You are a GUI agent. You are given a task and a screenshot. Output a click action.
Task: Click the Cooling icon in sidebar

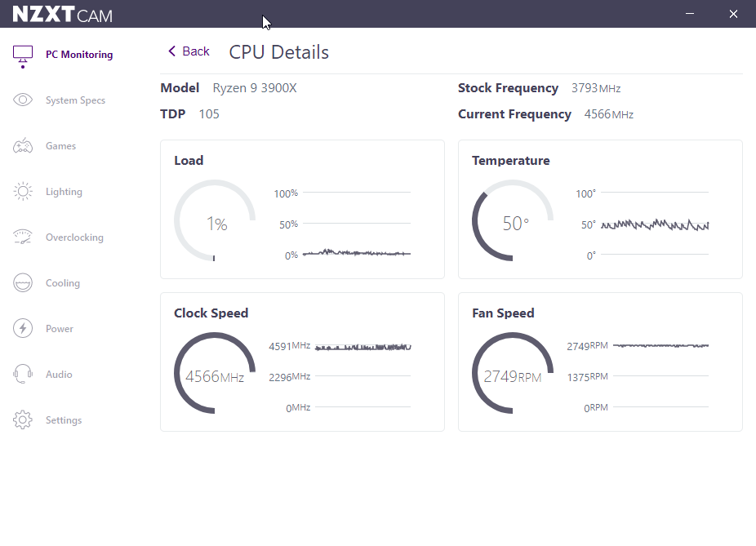[x=23, y=283]
